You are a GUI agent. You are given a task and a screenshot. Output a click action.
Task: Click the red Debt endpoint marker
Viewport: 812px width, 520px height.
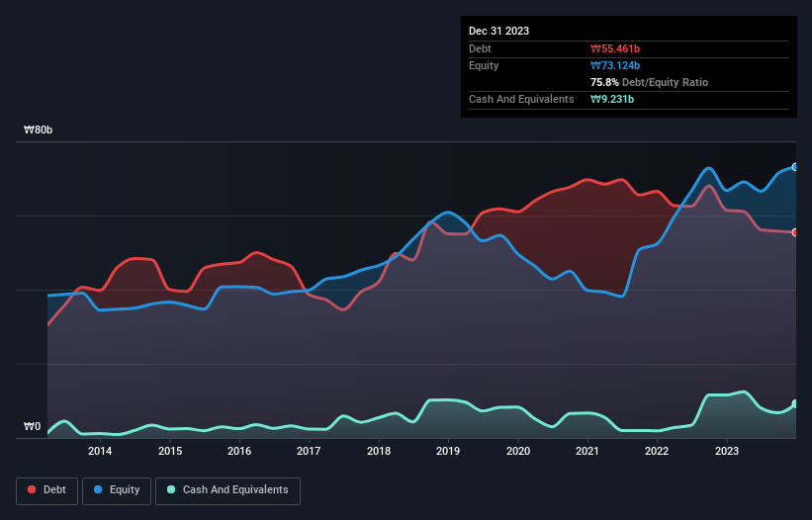point(795,232)
